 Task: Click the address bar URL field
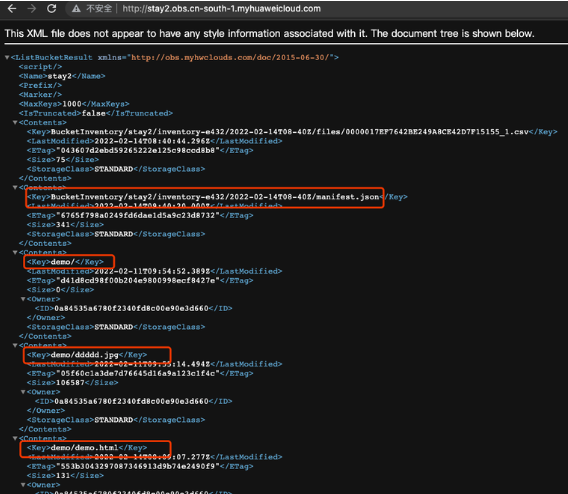pyautogui.click(x=221, y=9)
